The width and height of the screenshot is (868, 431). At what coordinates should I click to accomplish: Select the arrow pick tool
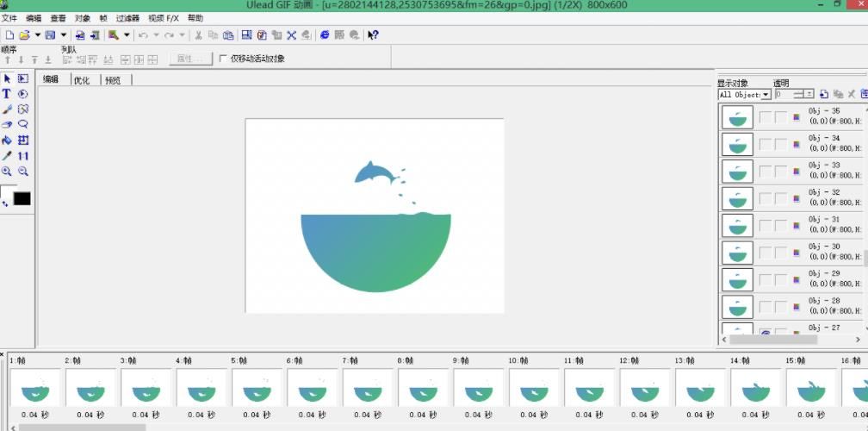point(7,78)
